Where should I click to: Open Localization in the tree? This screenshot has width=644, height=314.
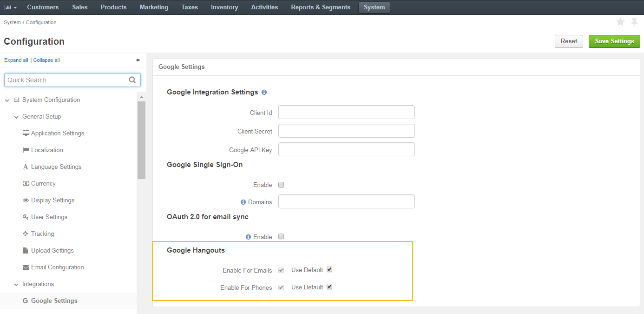point(47,150)
